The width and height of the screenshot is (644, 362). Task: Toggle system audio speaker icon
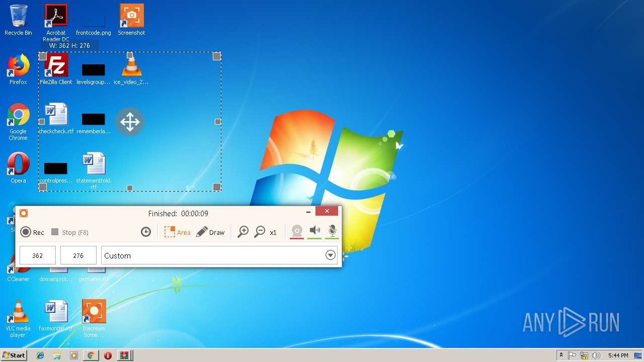click(314, 231)
